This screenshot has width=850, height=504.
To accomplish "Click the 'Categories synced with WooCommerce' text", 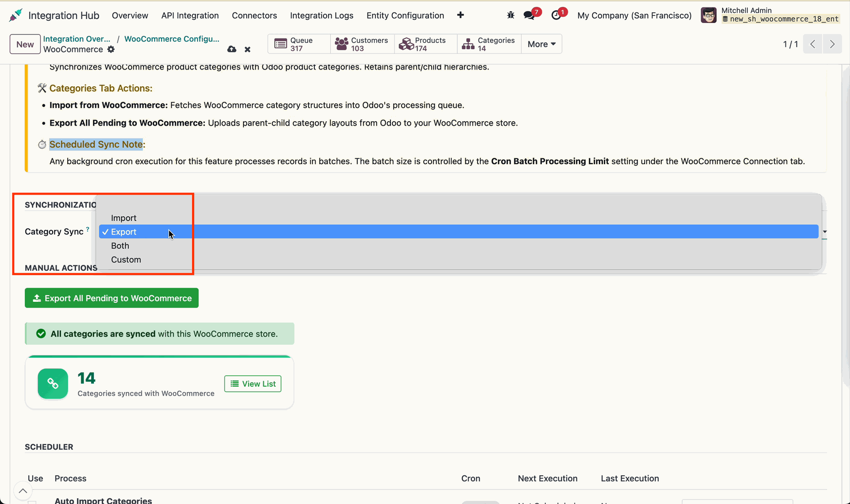I will click(x=146, y=393).
